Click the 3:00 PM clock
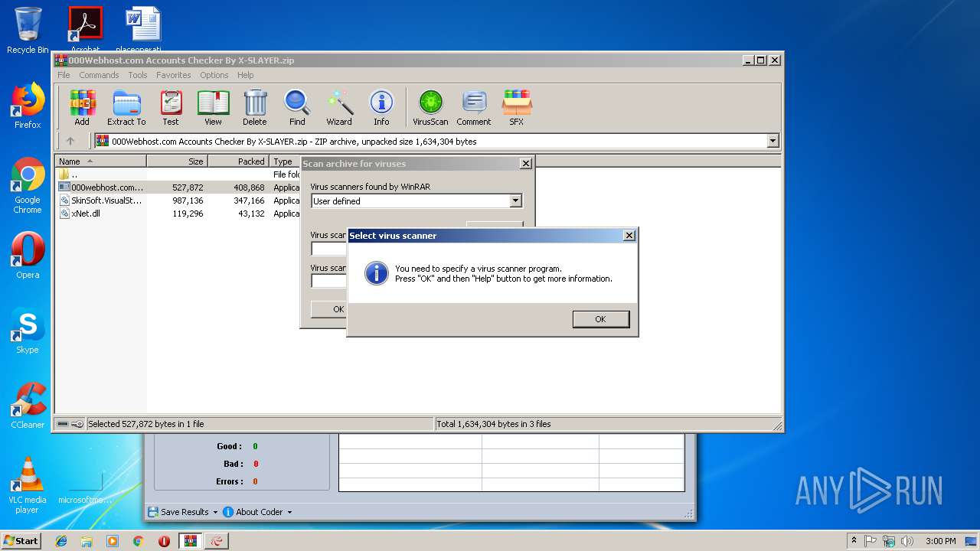The image size is (980, 551). (940, 541)
